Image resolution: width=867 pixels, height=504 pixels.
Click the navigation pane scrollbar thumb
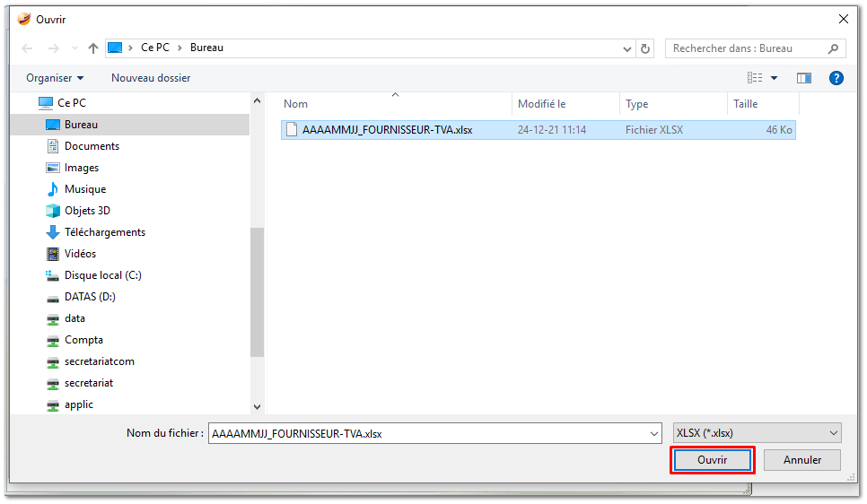[257, 291]
